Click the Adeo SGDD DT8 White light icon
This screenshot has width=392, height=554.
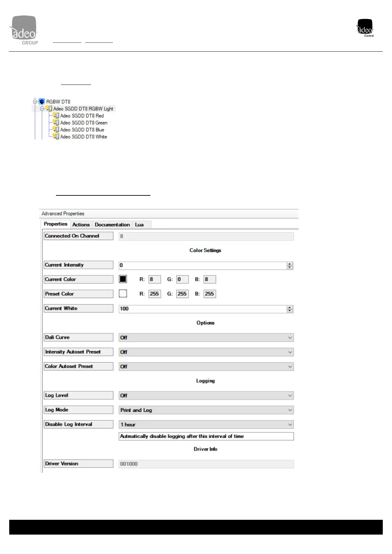(56, 137)
